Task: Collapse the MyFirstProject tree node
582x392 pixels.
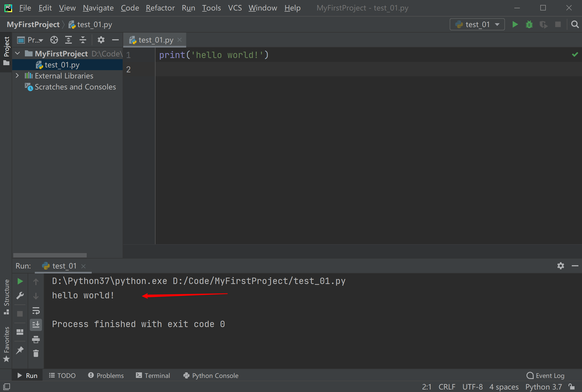Action: 17,53
